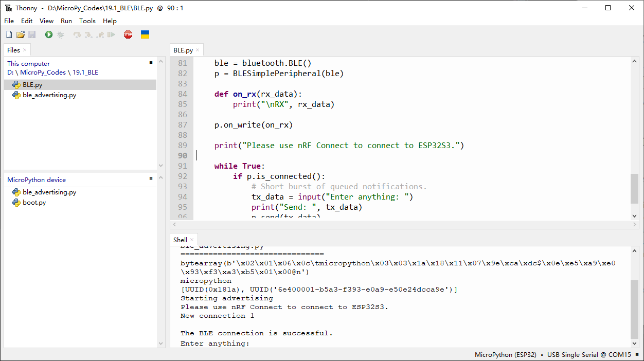Select ble_advertising.py under This computer
This screenshot has width=644, height=361.
[x=49, y=95]
